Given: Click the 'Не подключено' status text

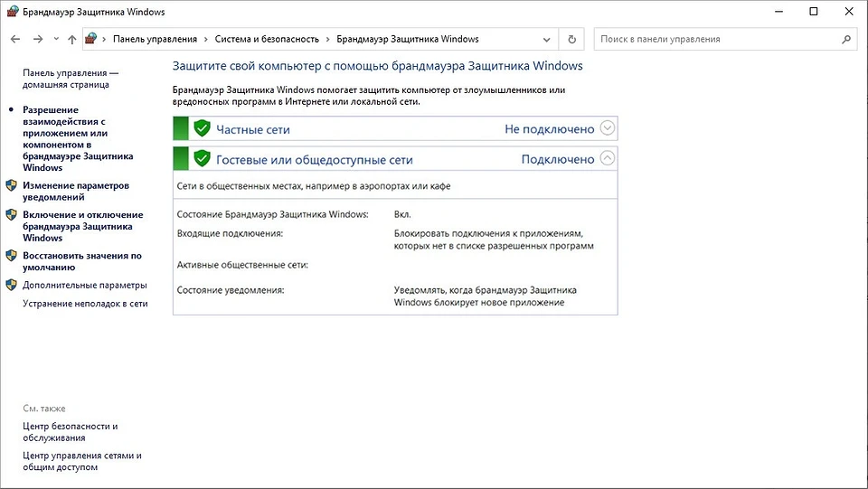Looking at the screenshot, I should [549, 129].
